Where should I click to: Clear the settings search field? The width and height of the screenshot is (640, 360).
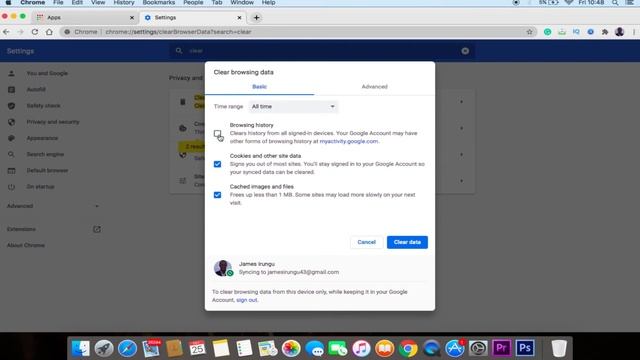[465, 51]
